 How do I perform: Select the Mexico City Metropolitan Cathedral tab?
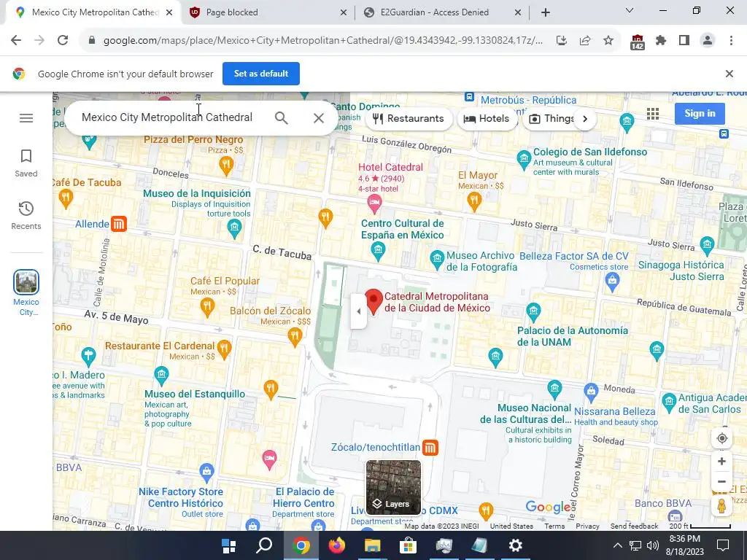(94, 12)
